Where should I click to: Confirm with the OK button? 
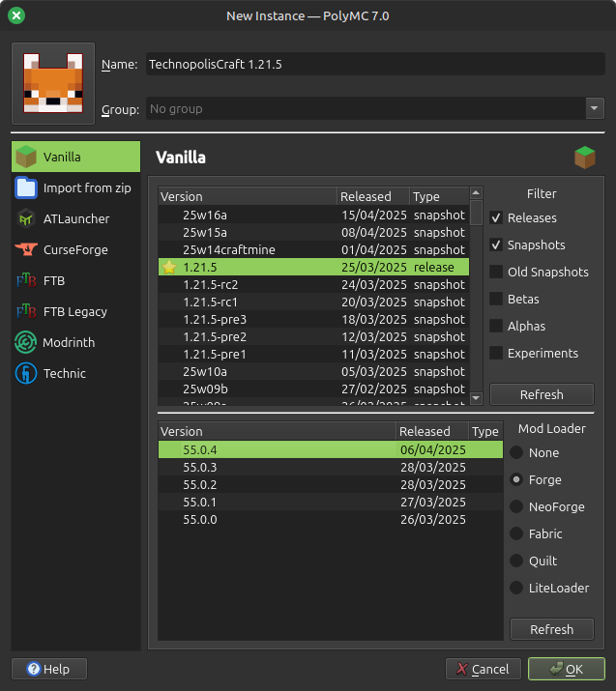566,669
